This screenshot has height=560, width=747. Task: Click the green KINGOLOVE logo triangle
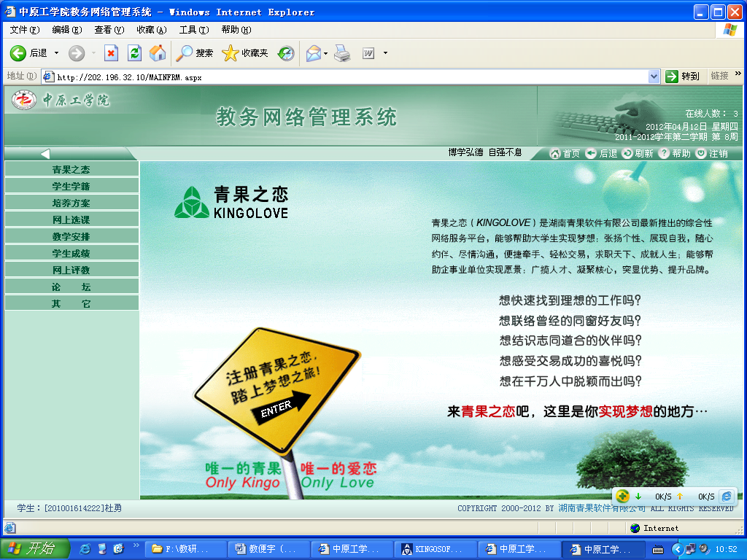coord(192,203)
